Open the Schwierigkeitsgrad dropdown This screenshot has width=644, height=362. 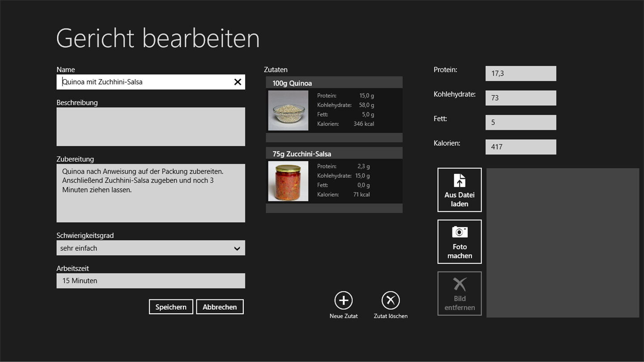tap(151, 248)
